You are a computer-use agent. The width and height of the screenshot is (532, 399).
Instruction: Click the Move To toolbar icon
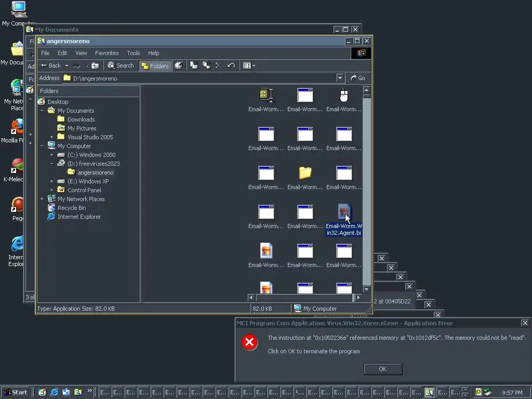tap(194, 65)
